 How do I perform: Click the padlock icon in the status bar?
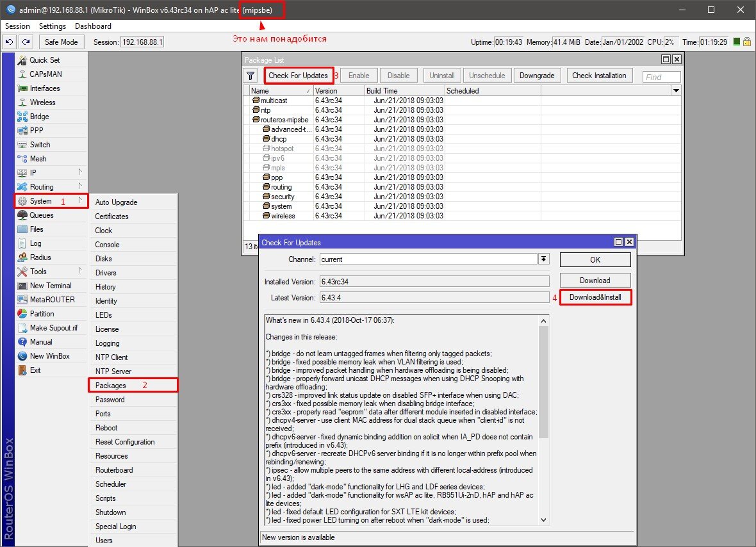coord(747,42)
